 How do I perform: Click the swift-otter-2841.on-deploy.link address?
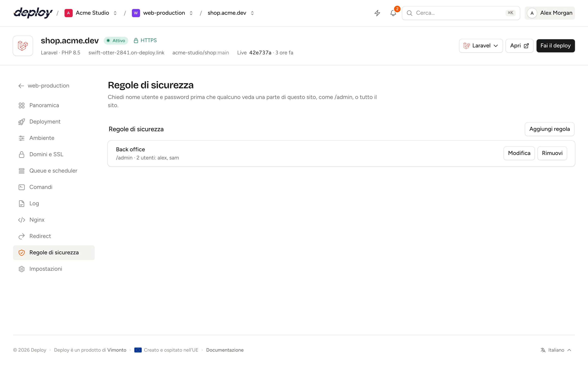tap(126, 53)
